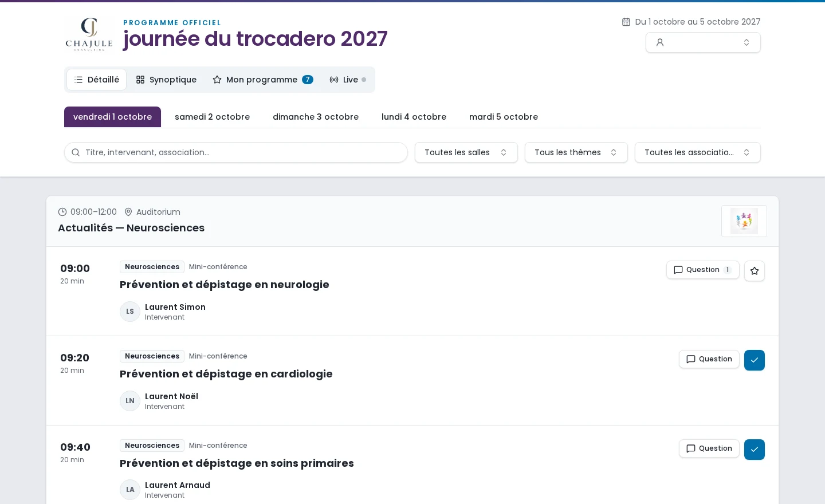This screenshot has height=504, width=825.
Task: Click the title Prévention et dépistage en cardiologie
Action: coord(226,374)
